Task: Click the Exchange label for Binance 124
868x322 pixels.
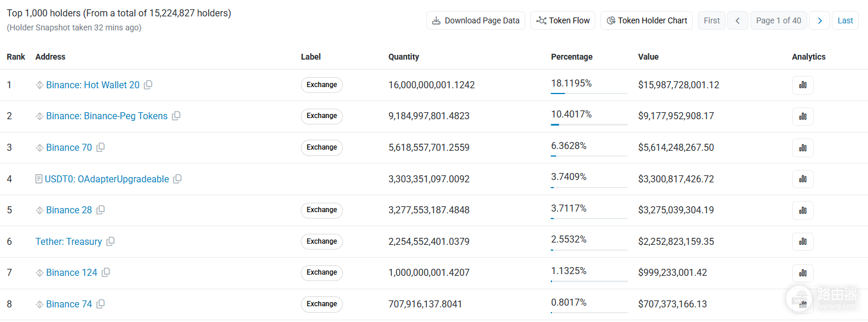Action: [322, 272]
